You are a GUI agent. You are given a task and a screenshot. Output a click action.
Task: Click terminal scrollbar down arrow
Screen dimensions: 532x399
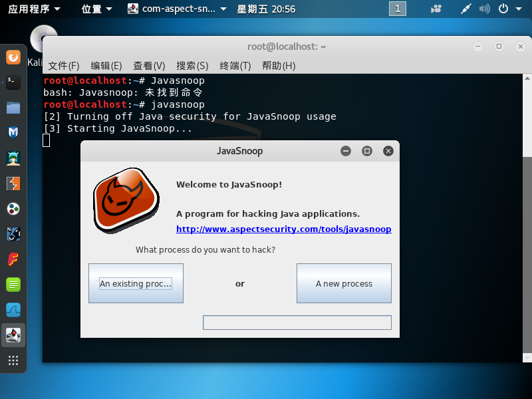(x=527, y=358)
